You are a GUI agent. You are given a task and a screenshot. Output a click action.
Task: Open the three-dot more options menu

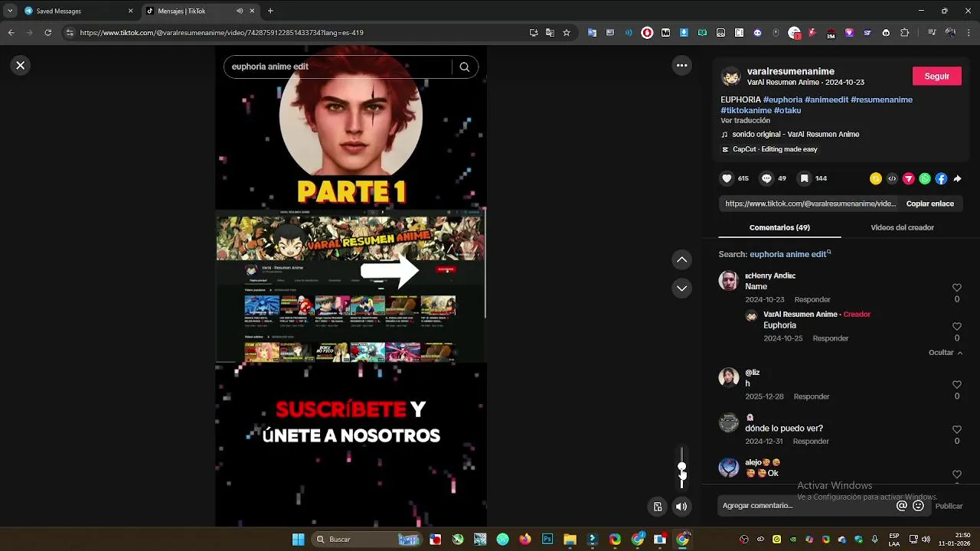681,66
